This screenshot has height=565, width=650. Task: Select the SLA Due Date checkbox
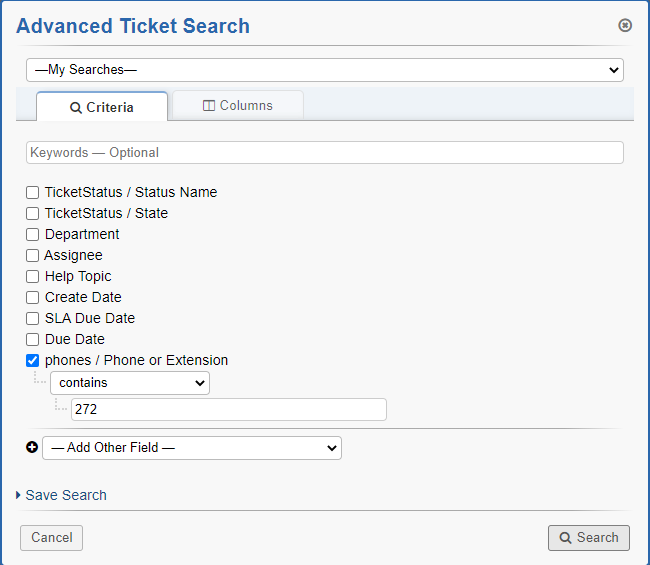click(x=33, y=318)
